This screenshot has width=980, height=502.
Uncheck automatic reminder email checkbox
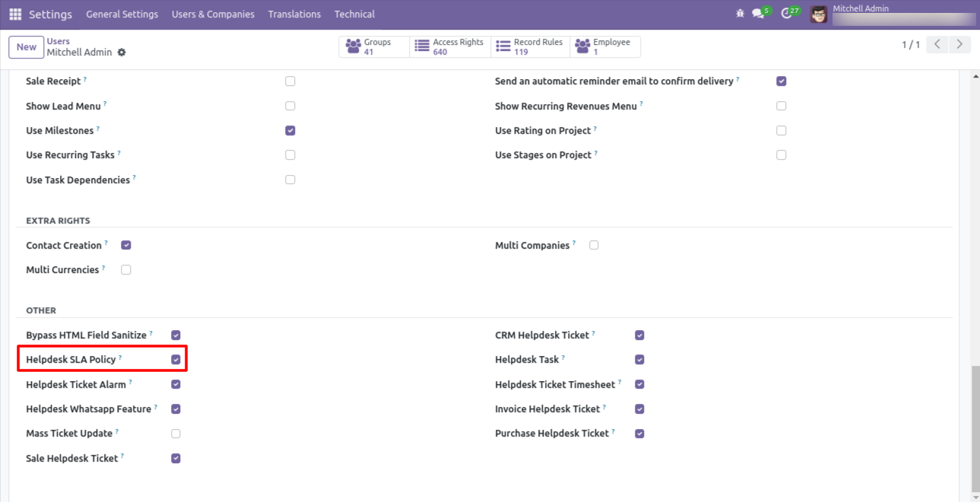pyautogui.click(x=782, y=81)
